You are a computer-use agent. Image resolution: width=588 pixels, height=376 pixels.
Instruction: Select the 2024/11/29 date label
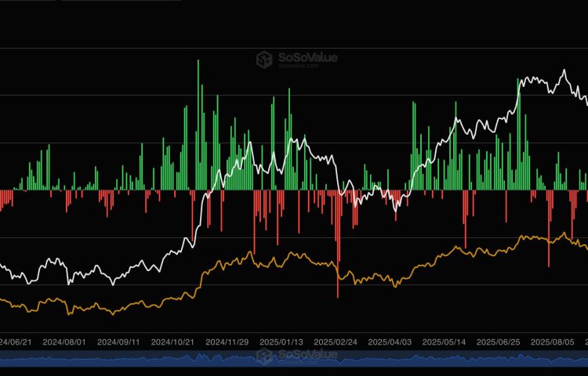[226, 342]
